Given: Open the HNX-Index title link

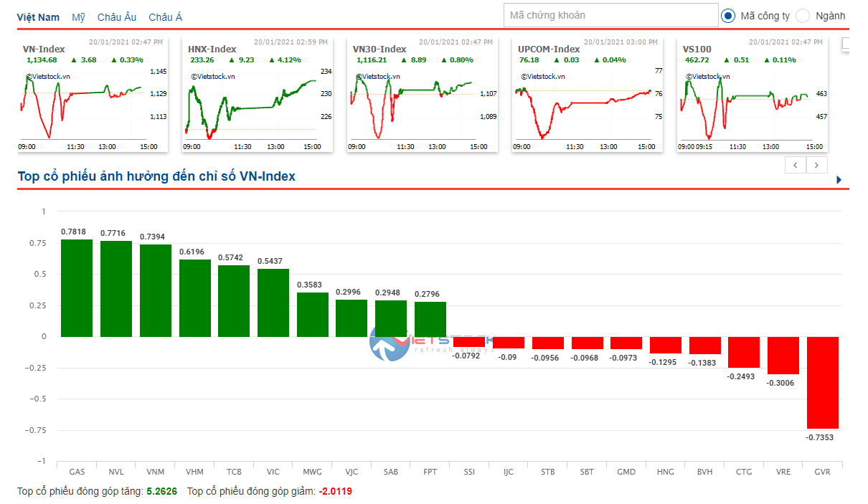Looking at the screenshot, I should [x=212, y=49].
